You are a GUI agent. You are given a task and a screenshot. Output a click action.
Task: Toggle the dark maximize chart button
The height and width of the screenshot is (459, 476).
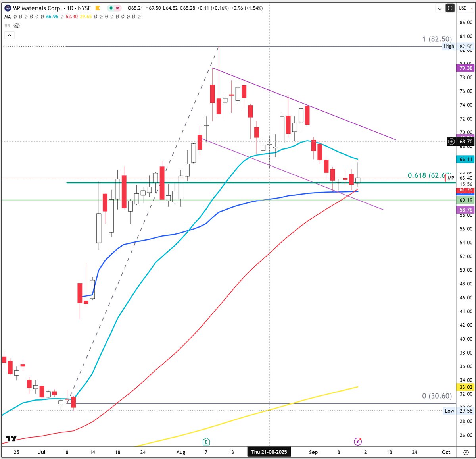coord(450,8)
